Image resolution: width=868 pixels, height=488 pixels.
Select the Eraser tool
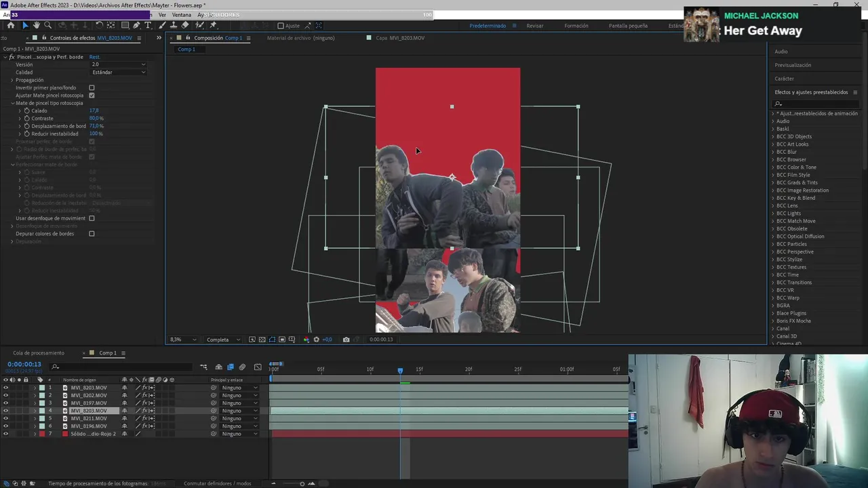tap(185, 25)
